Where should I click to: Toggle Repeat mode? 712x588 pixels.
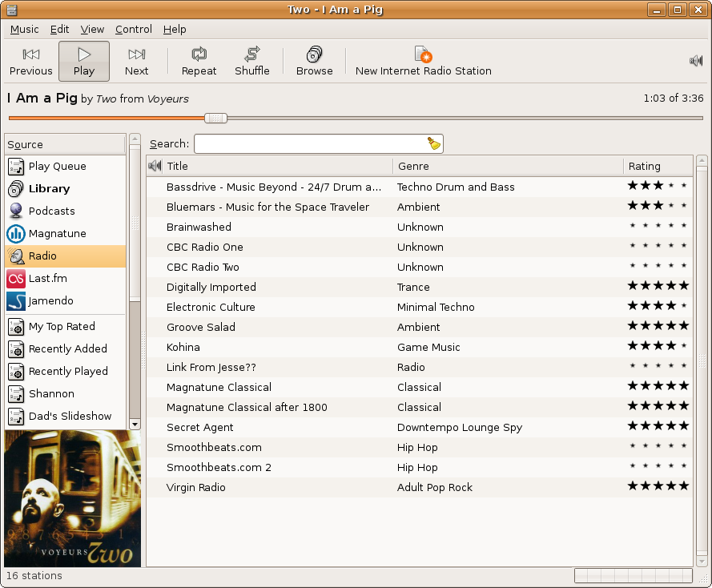(199, 62)
